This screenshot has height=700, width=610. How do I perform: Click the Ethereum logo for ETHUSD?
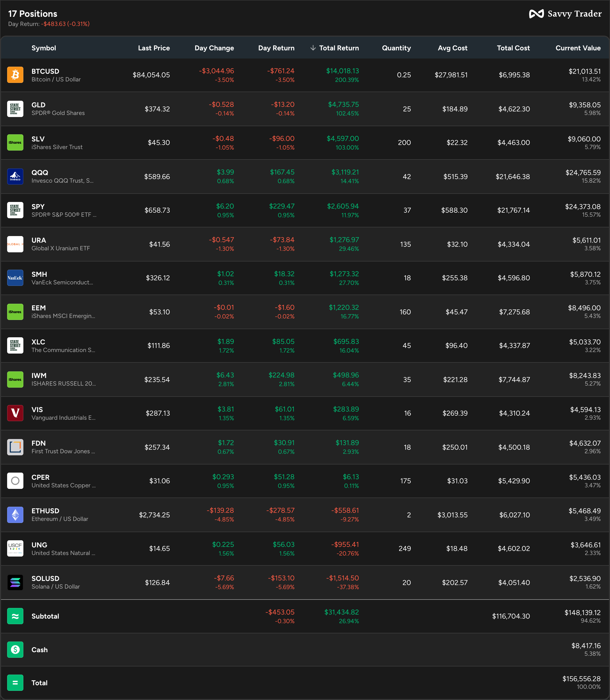(15, 515)
